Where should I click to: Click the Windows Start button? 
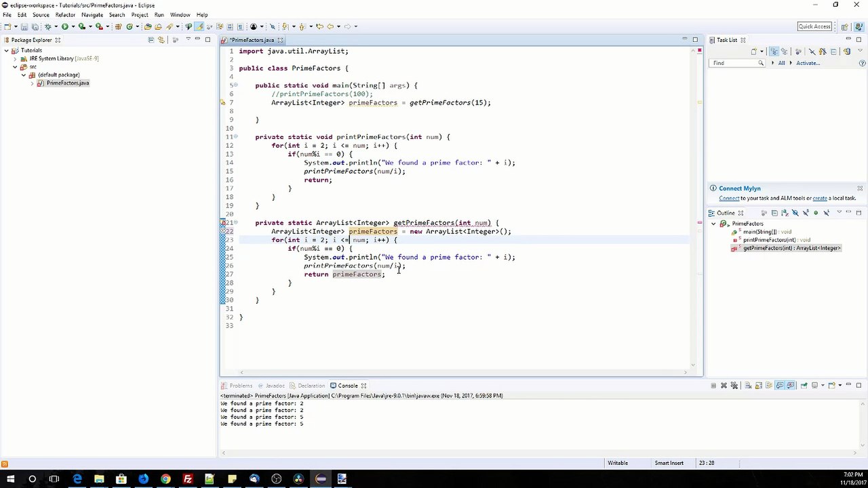point(10,479)
